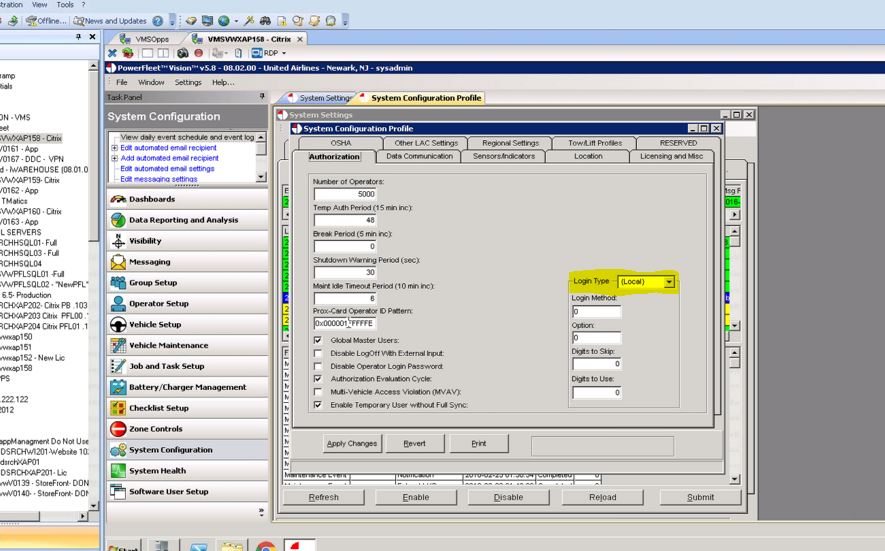Open Messaging via its envelope icon
885x551 pixels.
(118, 262)
